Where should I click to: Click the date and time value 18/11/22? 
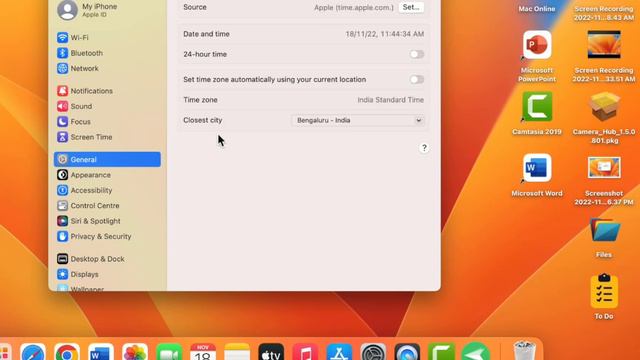tap(384, 34)
